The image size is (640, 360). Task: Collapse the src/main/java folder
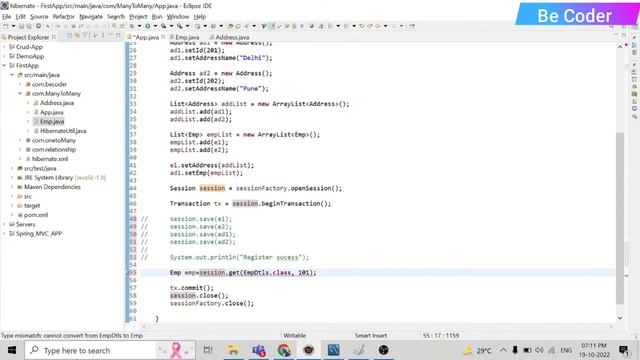coord(12,75)
